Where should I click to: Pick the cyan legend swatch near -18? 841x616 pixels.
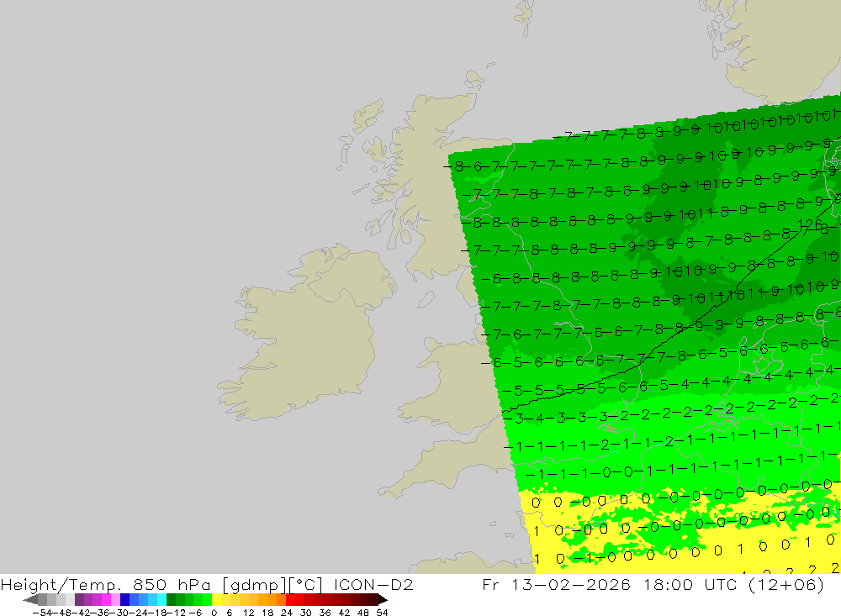pyautogui.click(x=161, y=599)
